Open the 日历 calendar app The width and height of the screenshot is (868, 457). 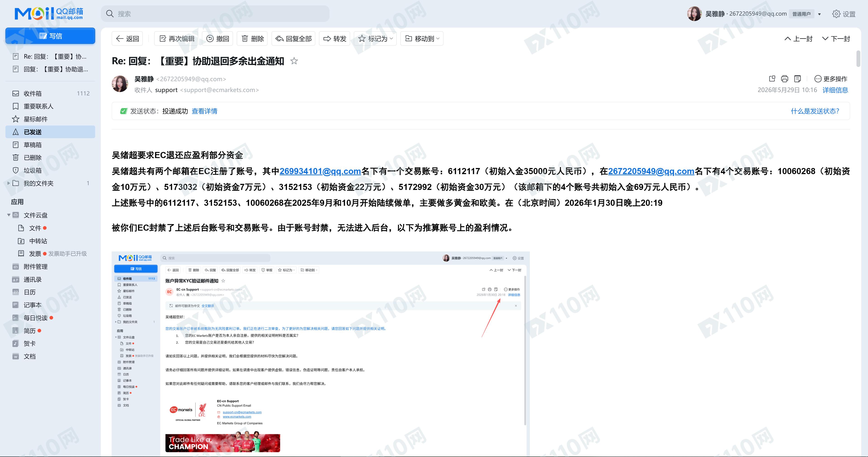click(x=29, y=292)
